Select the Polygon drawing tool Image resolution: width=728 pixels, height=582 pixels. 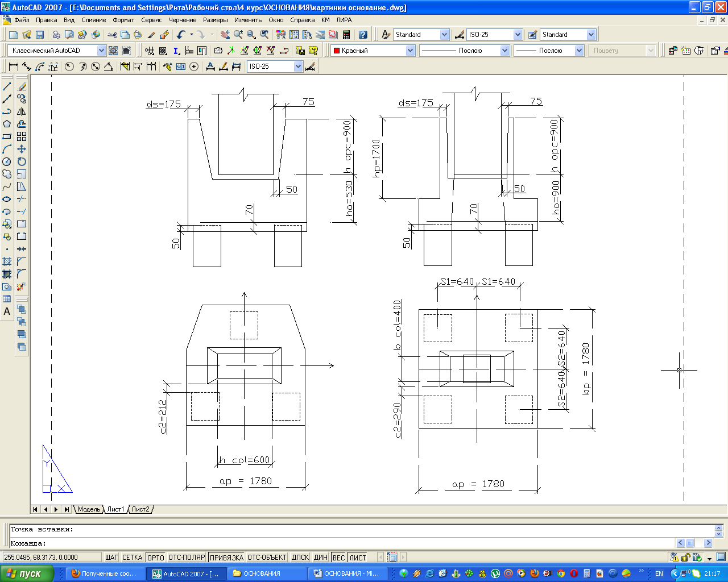[7, 124]
